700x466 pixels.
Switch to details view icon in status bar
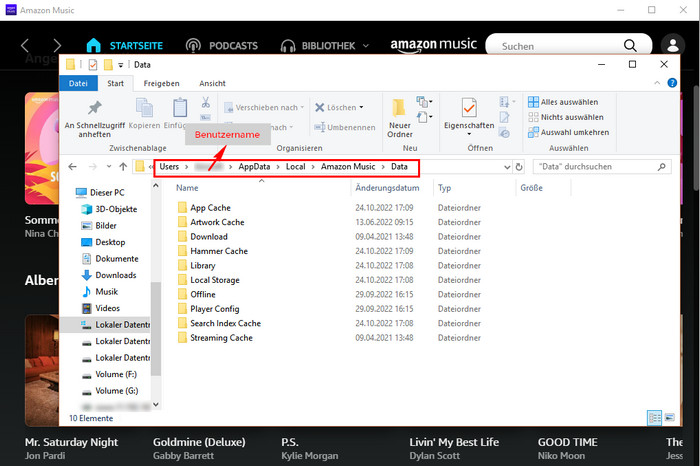point(654,418)
